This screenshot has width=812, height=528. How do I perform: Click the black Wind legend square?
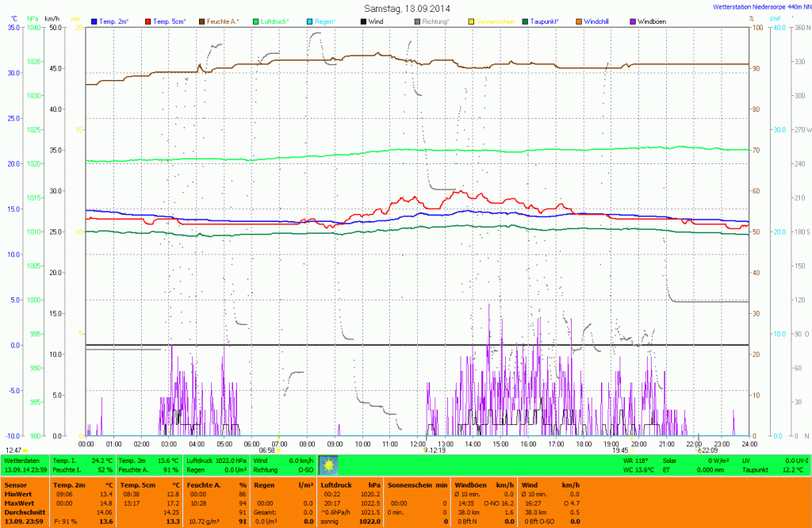(x=363, y=20)
